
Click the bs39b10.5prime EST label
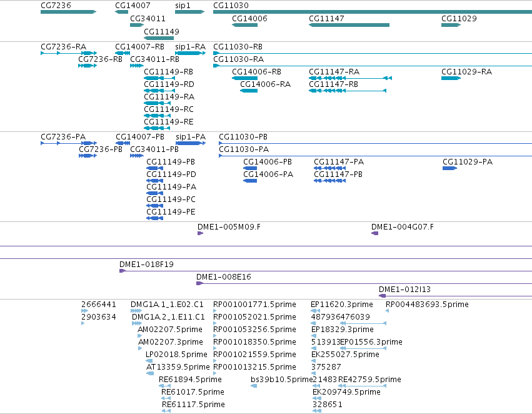(281, 380)
